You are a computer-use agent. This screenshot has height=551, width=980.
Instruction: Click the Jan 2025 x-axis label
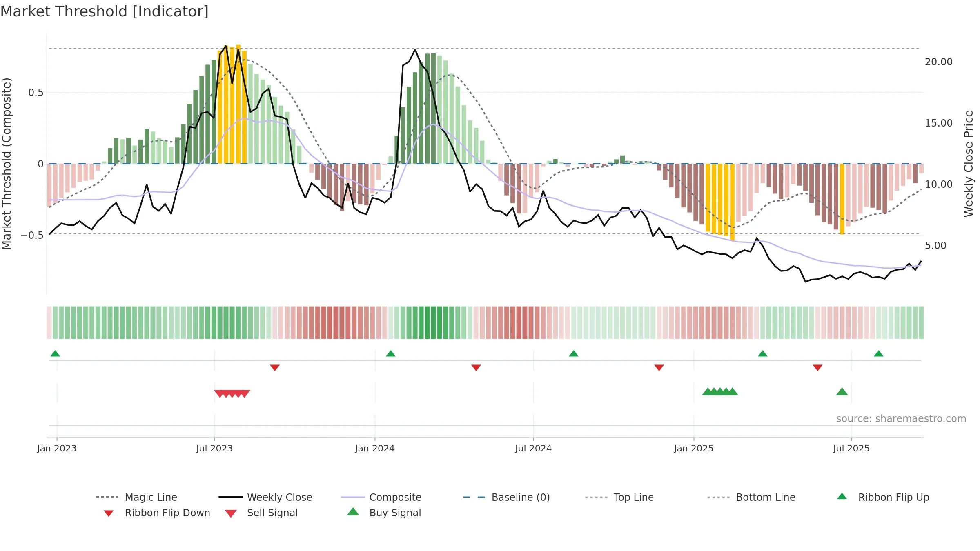(694, 448)
